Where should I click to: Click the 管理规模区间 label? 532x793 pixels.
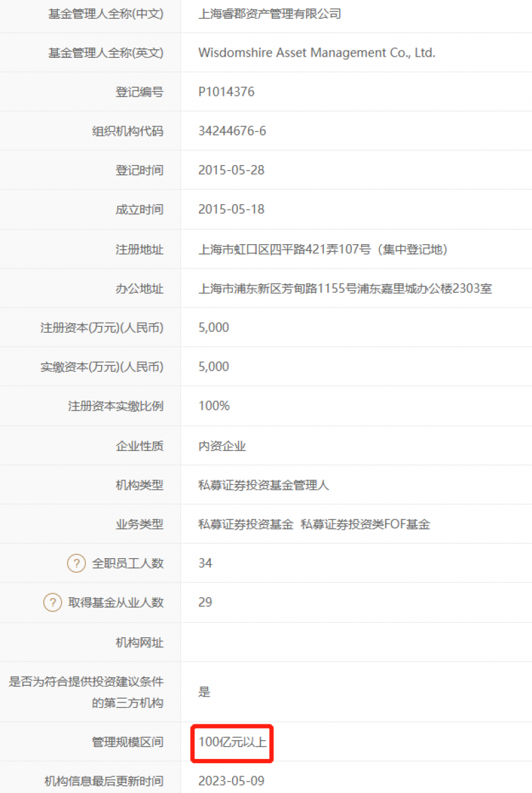[128, 742]
